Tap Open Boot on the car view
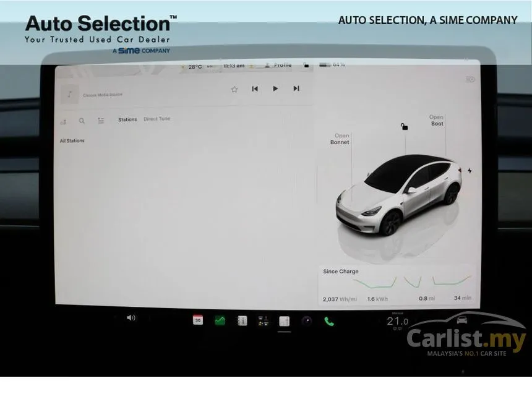The height and width of the screenshot is (399, 532). [x=437, y=121]
